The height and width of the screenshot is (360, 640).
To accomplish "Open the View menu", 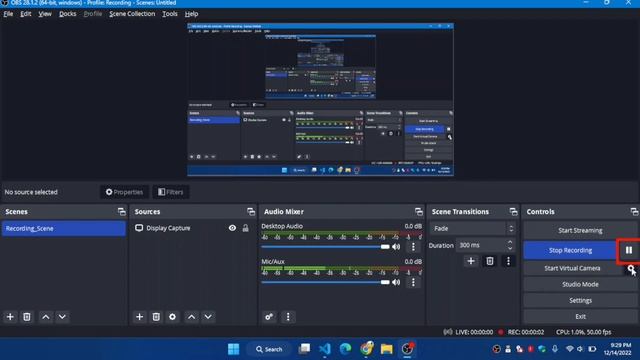I will pos(45,14).
